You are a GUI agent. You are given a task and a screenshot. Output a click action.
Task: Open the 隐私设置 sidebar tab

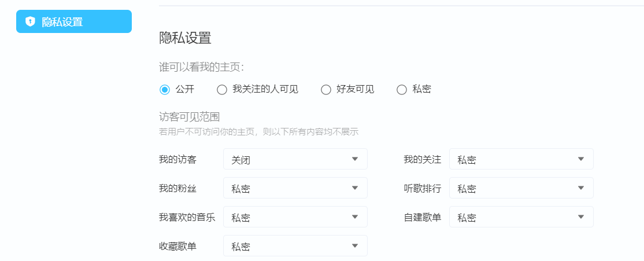[x=74, y=21]
